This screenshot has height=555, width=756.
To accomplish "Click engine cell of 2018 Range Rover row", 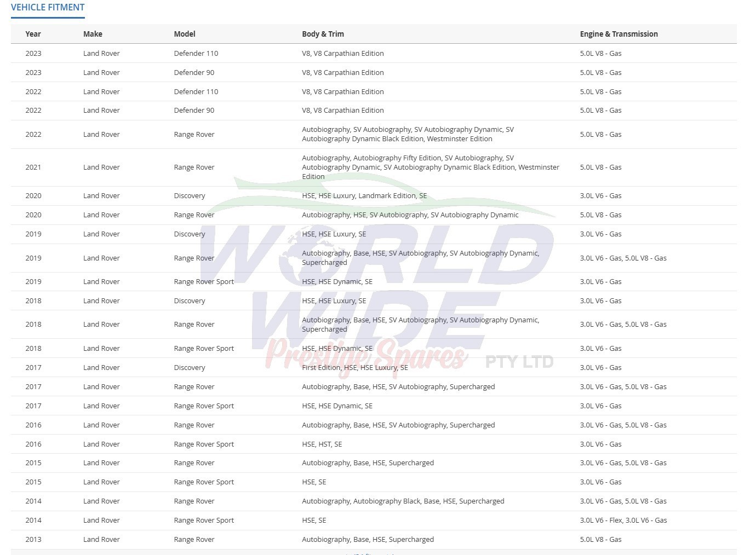I will [x=623, y=325].
